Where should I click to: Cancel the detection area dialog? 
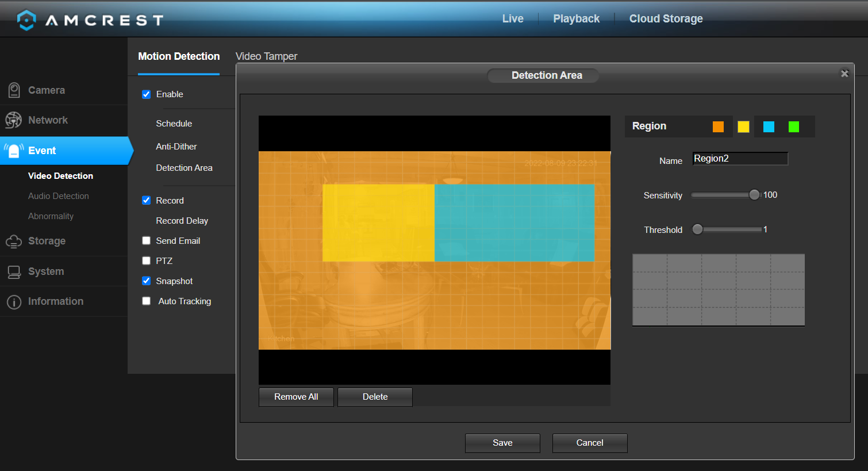(x=590, y=443)
